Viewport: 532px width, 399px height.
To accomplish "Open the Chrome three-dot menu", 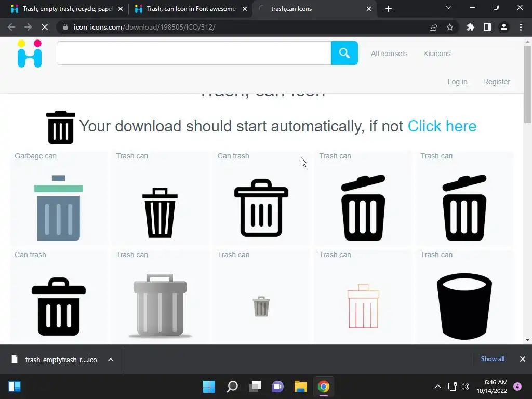I will [x=521, y=27].
